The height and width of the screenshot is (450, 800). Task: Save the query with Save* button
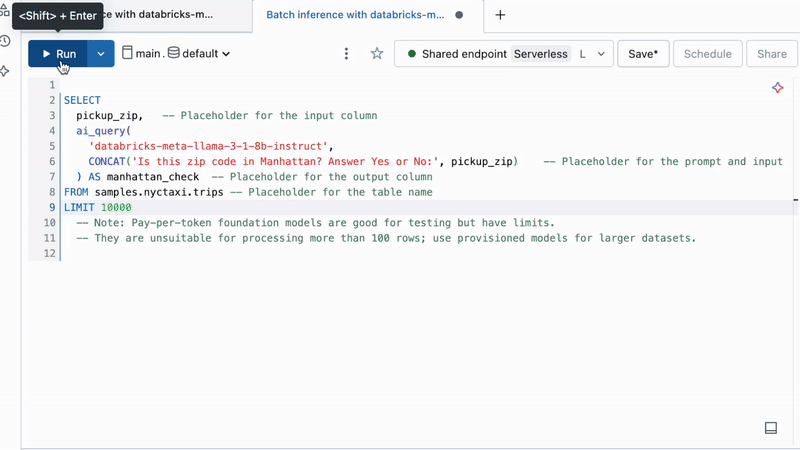(642, 54)
